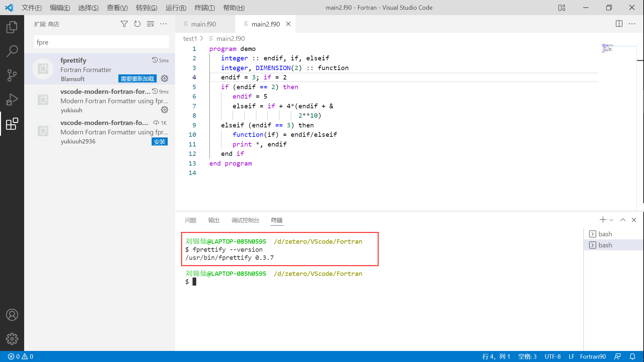Open the 终端(T) menu
This screenshot has height=362, width=644.
click(x=204, y=7)
